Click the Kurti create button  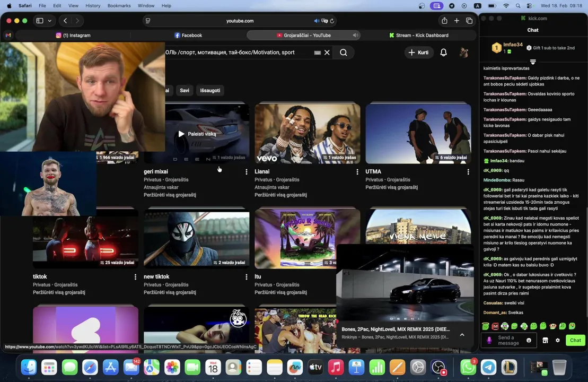[418, 53]
